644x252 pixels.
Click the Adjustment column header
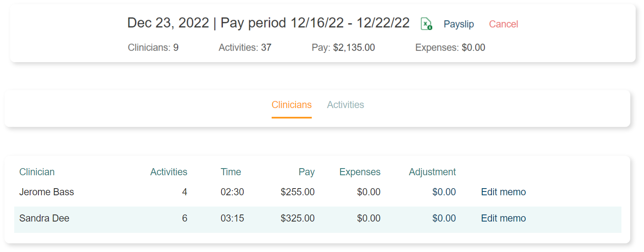point(432,172)
